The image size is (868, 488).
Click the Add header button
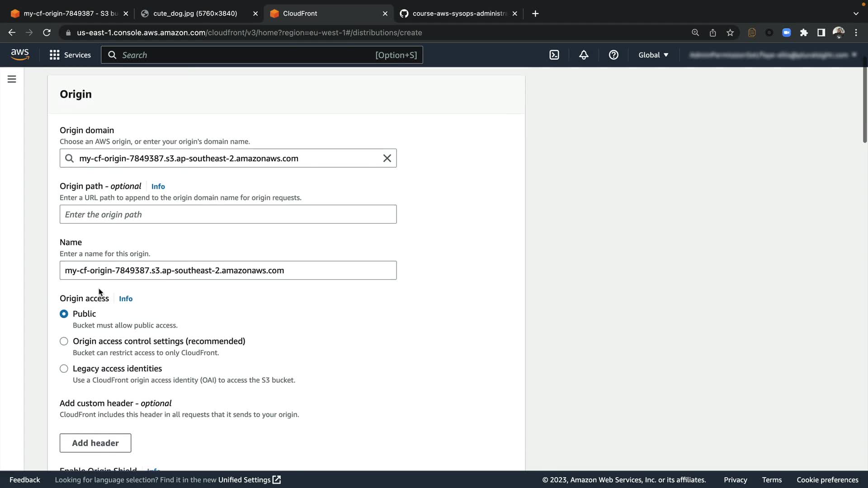[x=95, y=443]
